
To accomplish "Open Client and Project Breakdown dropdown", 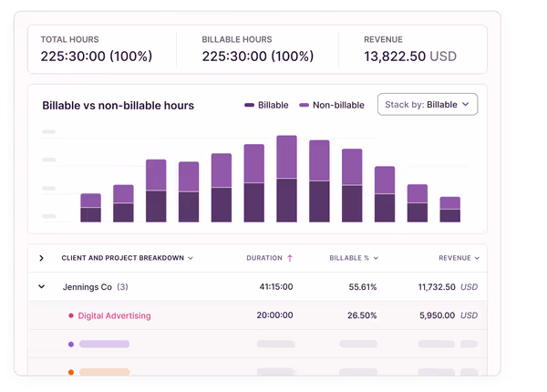I will coord(128,258).
